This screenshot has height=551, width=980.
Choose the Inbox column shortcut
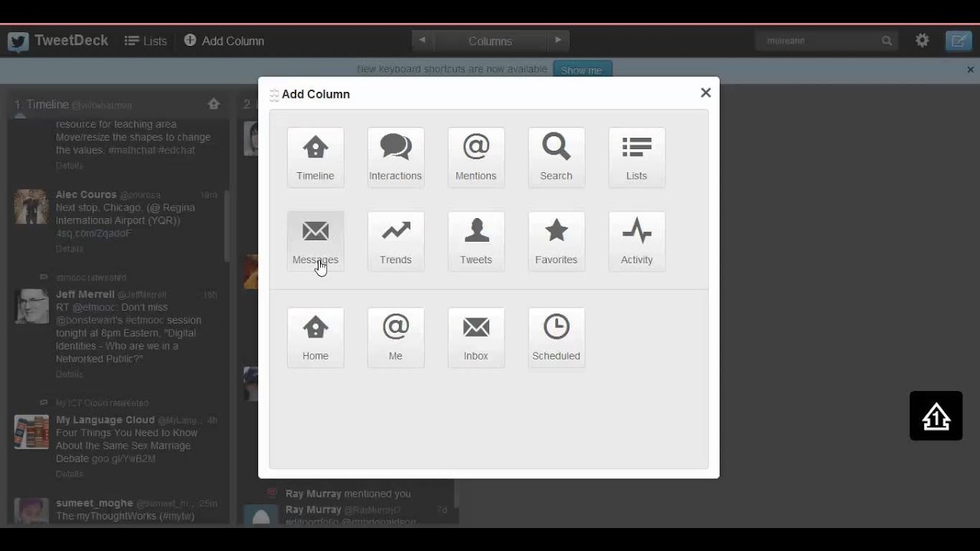pos(476,337)
